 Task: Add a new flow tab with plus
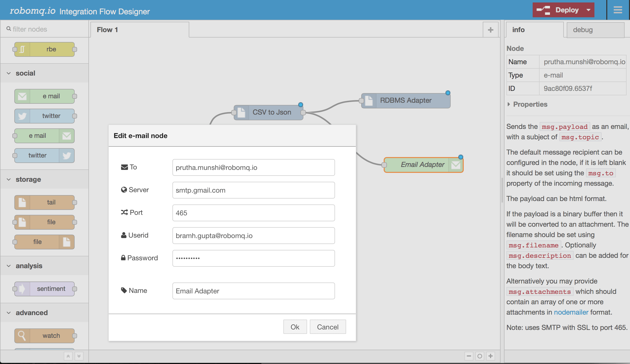[490, 30]
